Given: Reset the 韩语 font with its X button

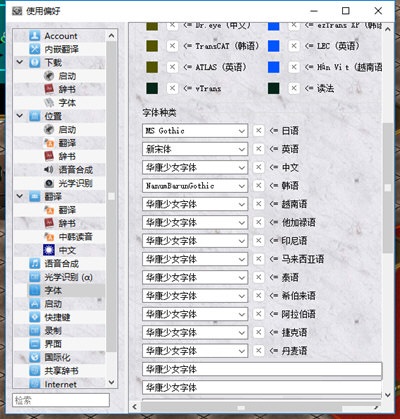Looking at the screenshot, I should (x=258, y=186).
